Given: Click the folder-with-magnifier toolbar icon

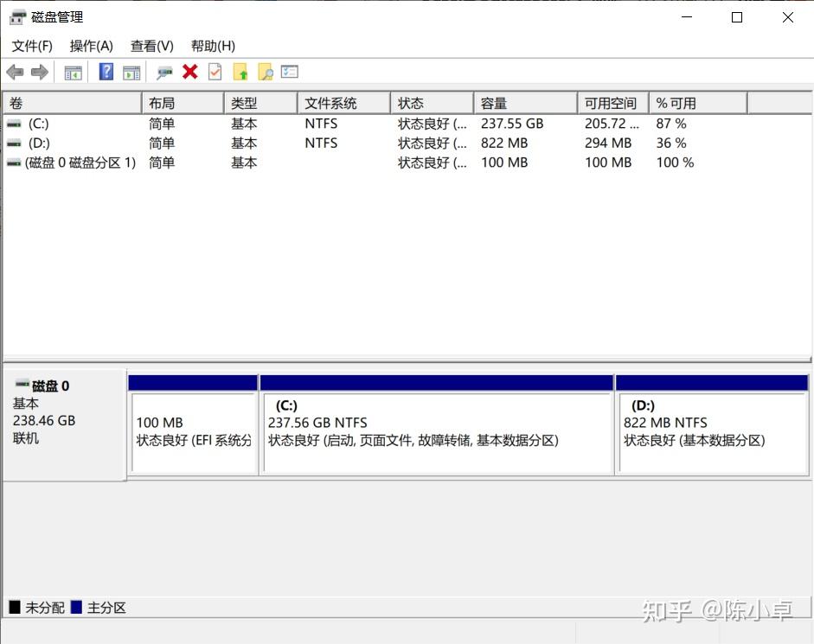Looking at the screenshot, I should coord(265,72).
